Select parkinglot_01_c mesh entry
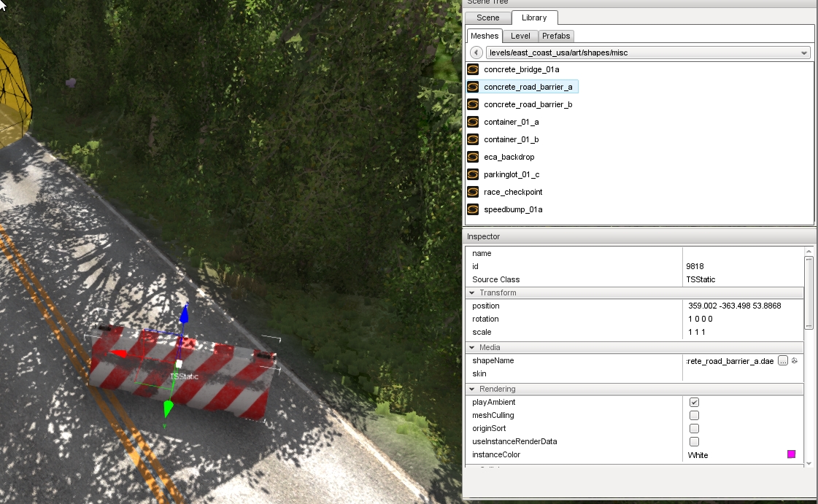Image resolution: width=818 pixels, height=504 pixels. click(512, 174)
